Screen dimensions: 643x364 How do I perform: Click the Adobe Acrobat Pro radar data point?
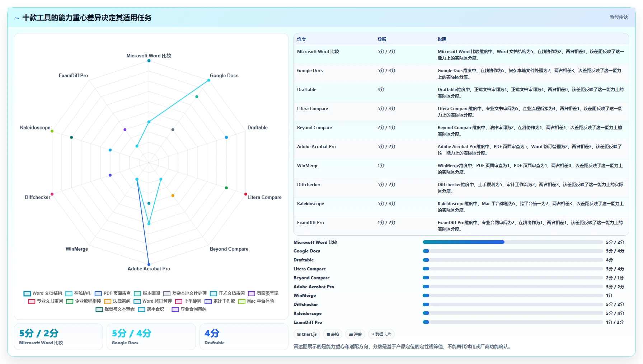tap(149, 265)
